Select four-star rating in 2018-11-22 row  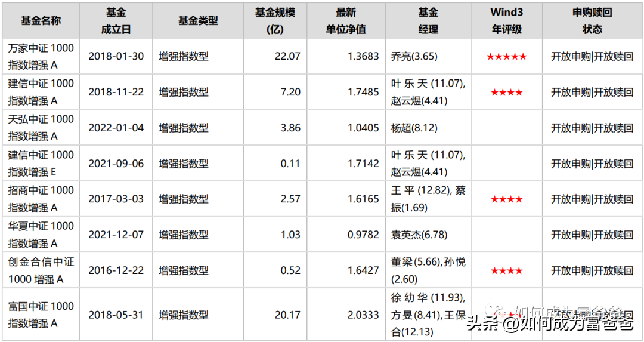click(x=506, y=93)
